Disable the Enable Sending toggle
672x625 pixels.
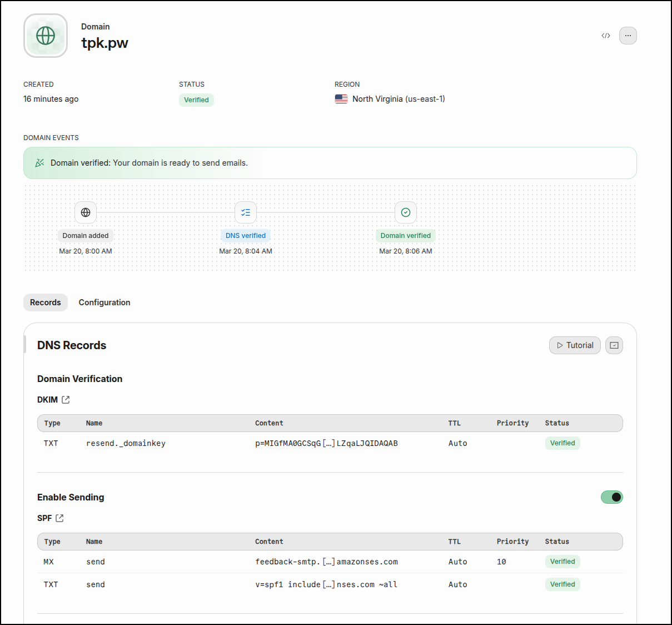tap(611, 497)
